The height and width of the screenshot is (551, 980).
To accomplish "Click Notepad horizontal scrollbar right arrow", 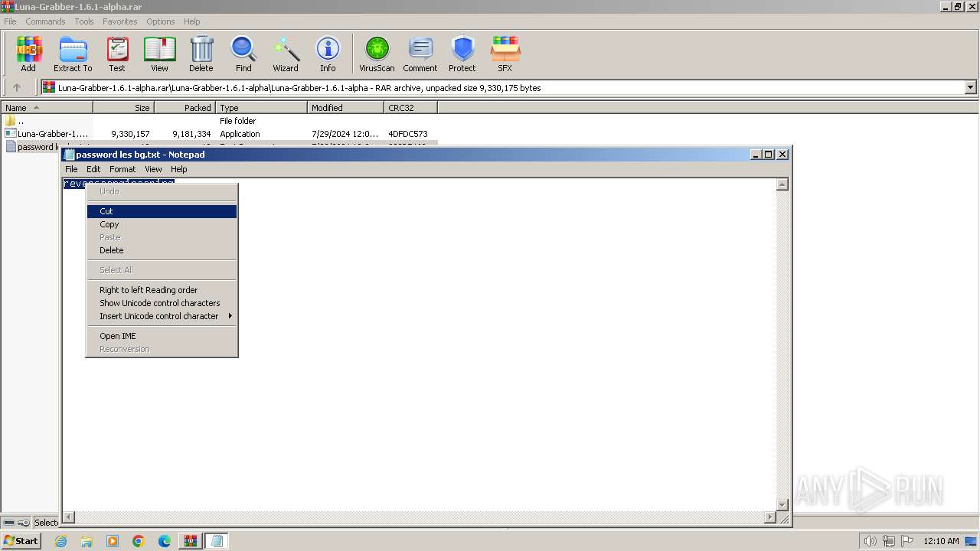I will (x=770, y=517).
